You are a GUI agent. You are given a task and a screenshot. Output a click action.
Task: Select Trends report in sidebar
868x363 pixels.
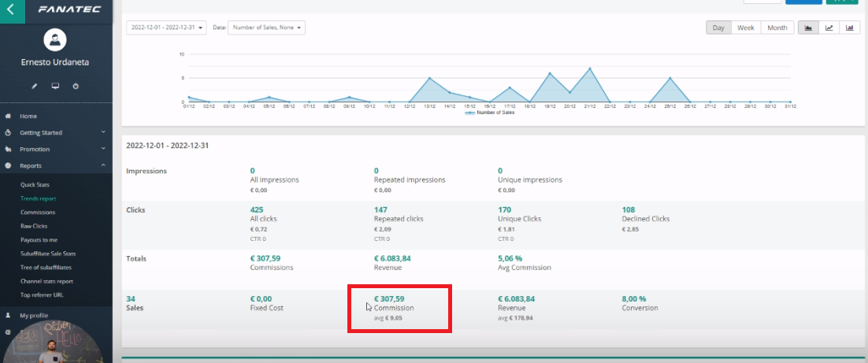pyautogui.click(x=38, y=198)
